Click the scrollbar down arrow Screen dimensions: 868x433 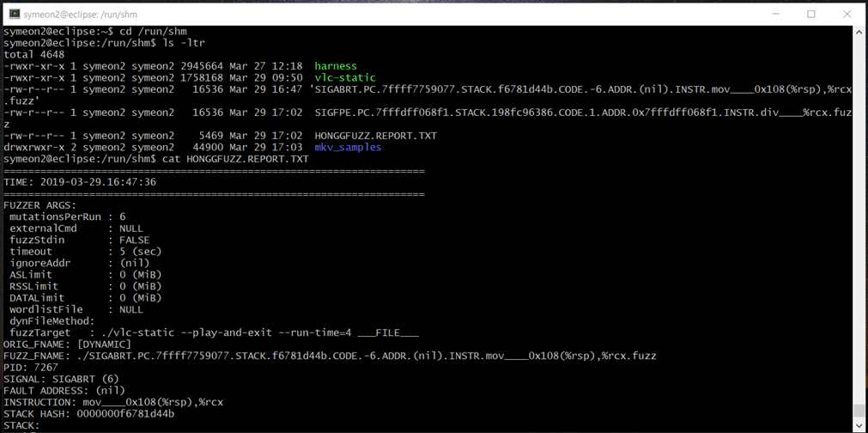pyautogui.click(x=858, y=428)
